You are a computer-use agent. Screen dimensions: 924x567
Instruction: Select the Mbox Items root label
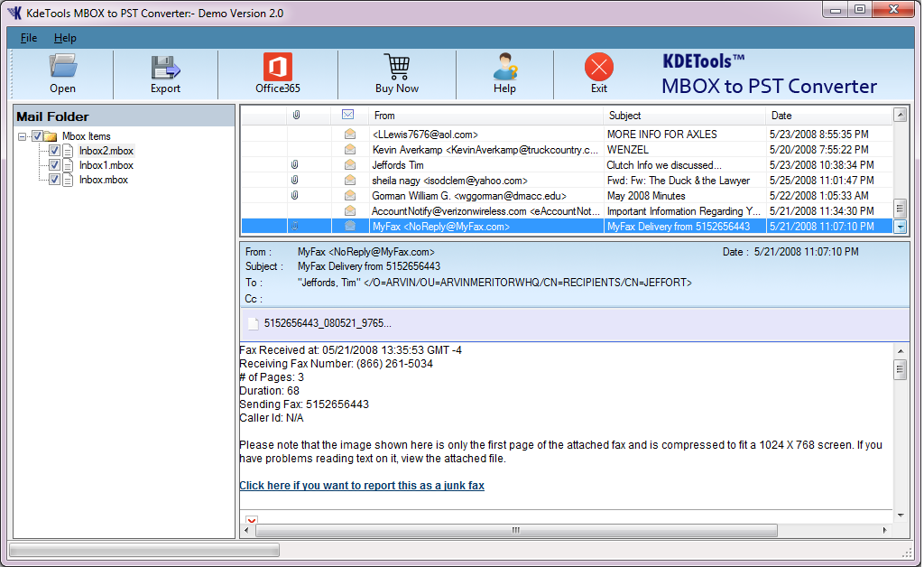coord(87,136)
